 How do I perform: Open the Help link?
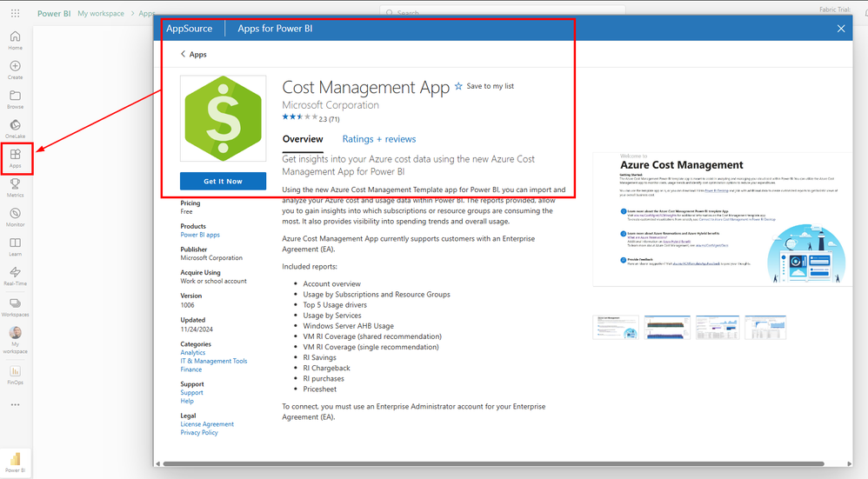(187, 401)
